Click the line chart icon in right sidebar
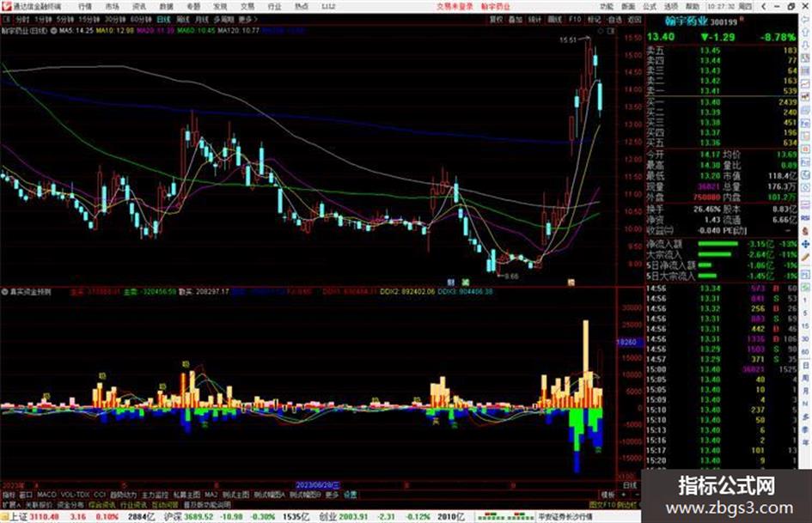This screenshot has height=523, width=812. coord(806,84)
